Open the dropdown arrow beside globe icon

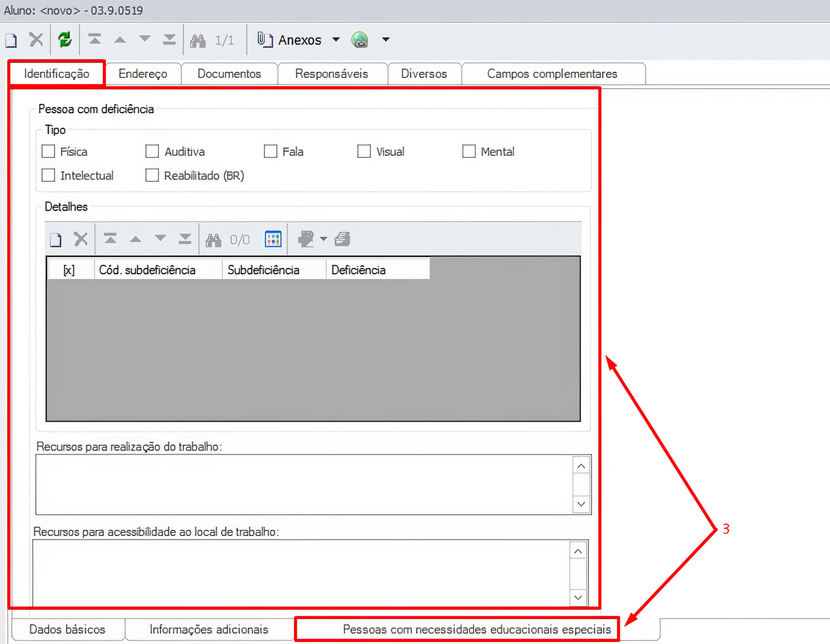[x=386, y=39]
